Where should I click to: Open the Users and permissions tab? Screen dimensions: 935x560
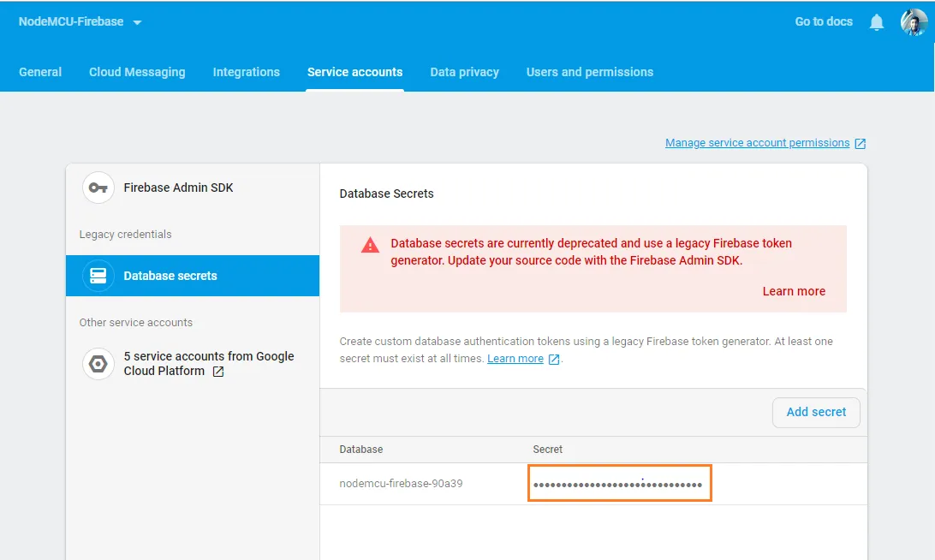(589, 72)
